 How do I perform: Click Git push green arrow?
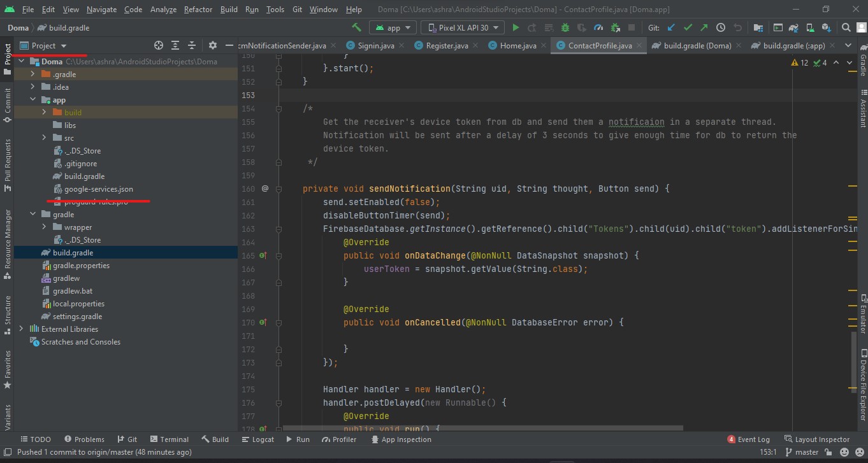click(704, 27)
